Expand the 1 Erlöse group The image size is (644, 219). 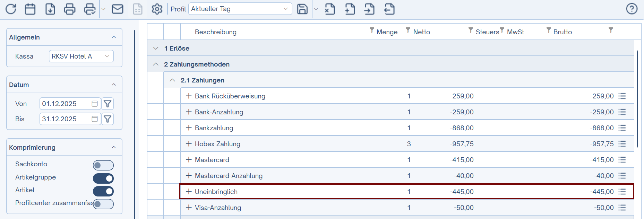point(156,48)
